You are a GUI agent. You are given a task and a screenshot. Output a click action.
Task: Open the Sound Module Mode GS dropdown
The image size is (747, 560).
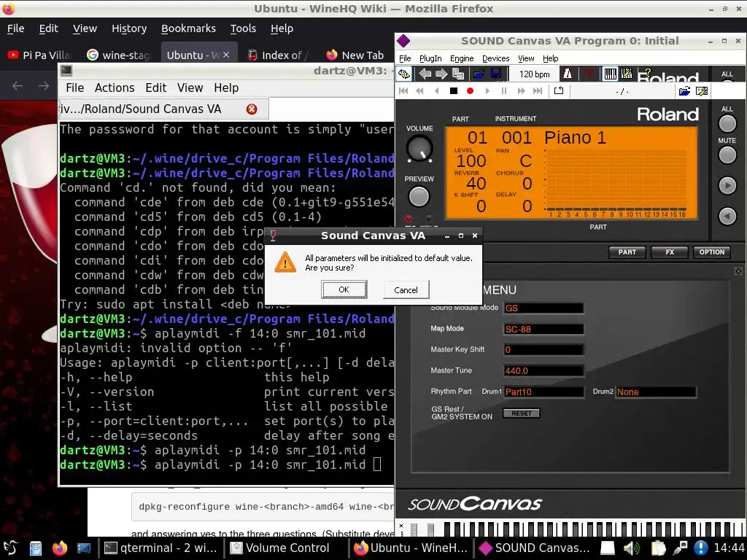(x=543, y=308)
